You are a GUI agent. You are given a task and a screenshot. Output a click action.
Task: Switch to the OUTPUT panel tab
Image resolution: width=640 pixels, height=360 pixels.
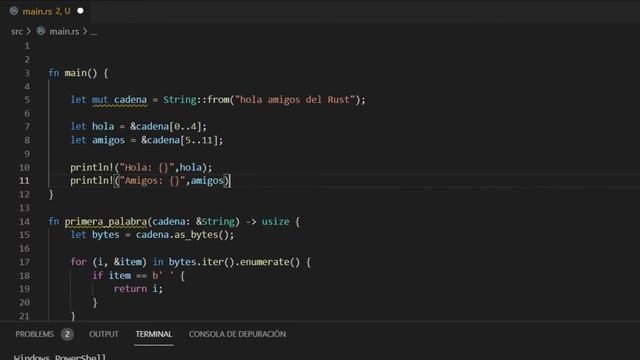pos(104,334)
